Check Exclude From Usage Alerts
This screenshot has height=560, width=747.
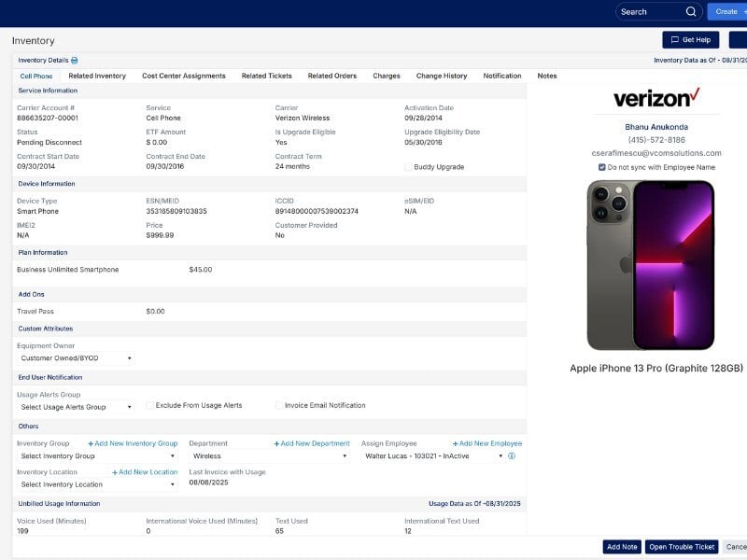tap(149, 406)
